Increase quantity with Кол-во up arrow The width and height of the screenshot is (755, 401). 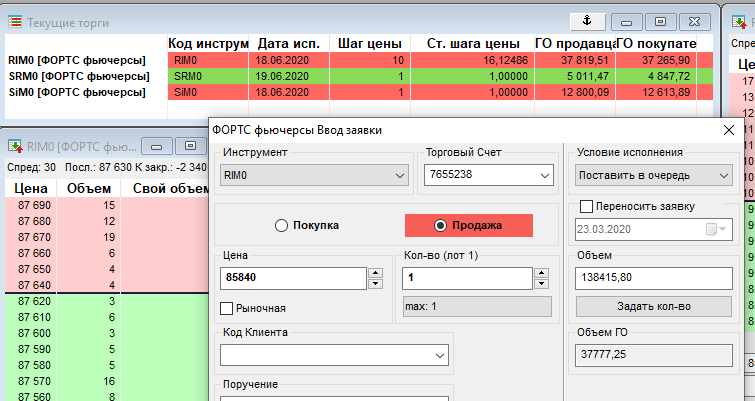point(541,273)
